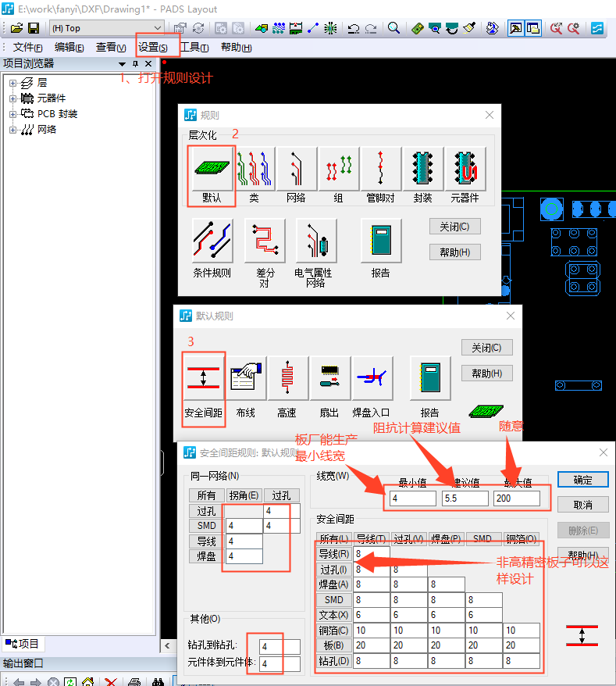The height and width of the screenshot is (686, 616).
Task: Click 确定 in clearance rules dialog
Action: coord(582,480)
